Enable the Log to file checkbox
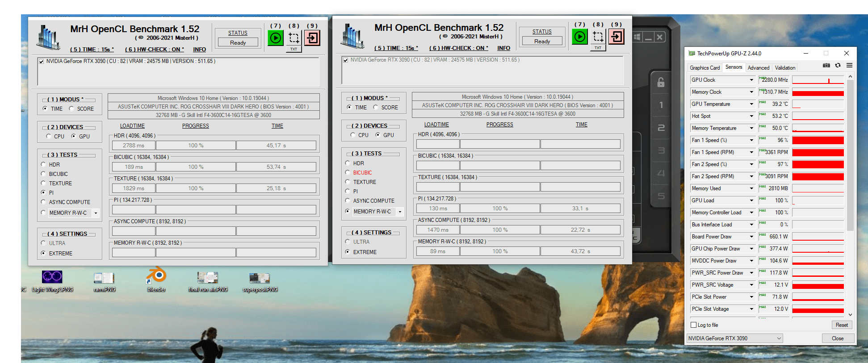Viewport: 868px width, 363px height. pos(694,325)
